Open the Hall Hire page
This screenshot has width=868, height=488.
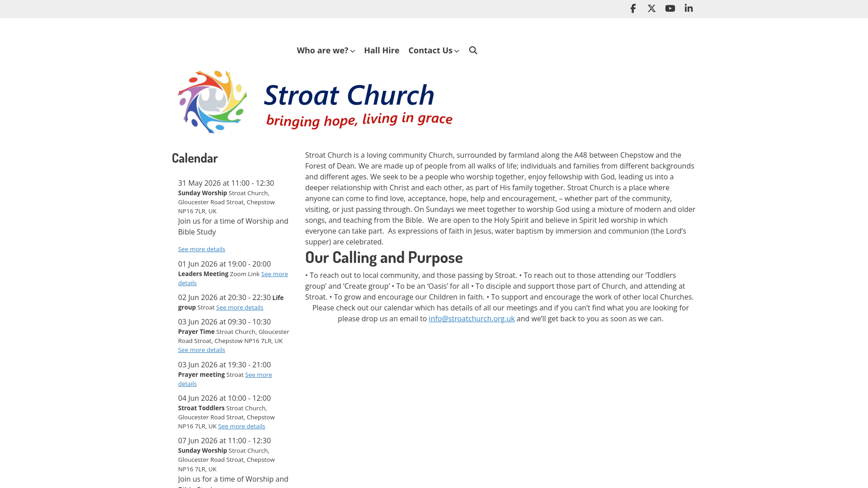(382, 50)
